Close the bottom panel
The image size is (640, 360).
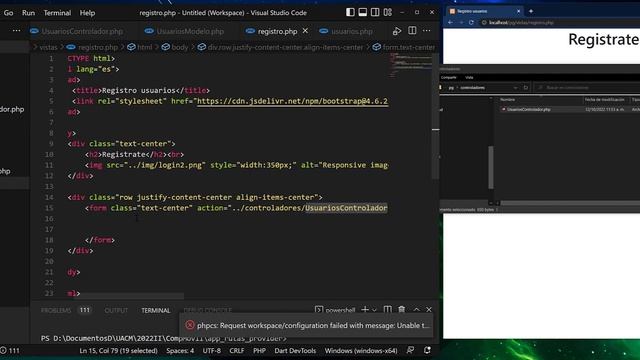tap(429, 310)
